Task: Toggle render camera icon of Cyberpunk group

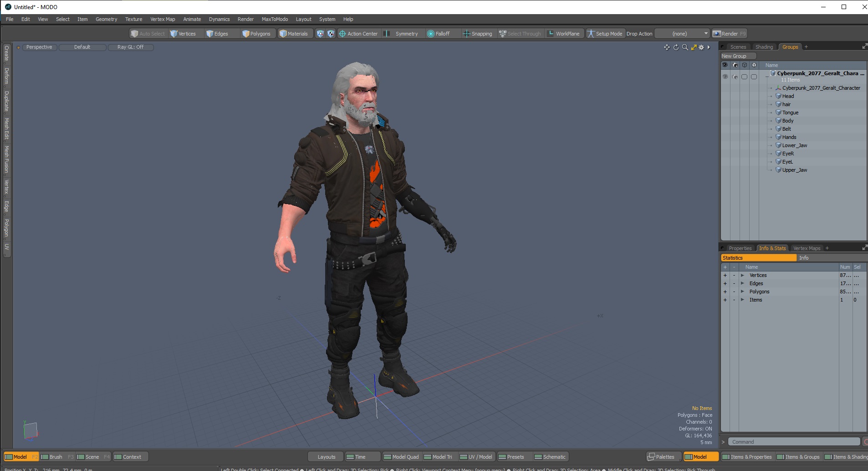Action: 735,77
